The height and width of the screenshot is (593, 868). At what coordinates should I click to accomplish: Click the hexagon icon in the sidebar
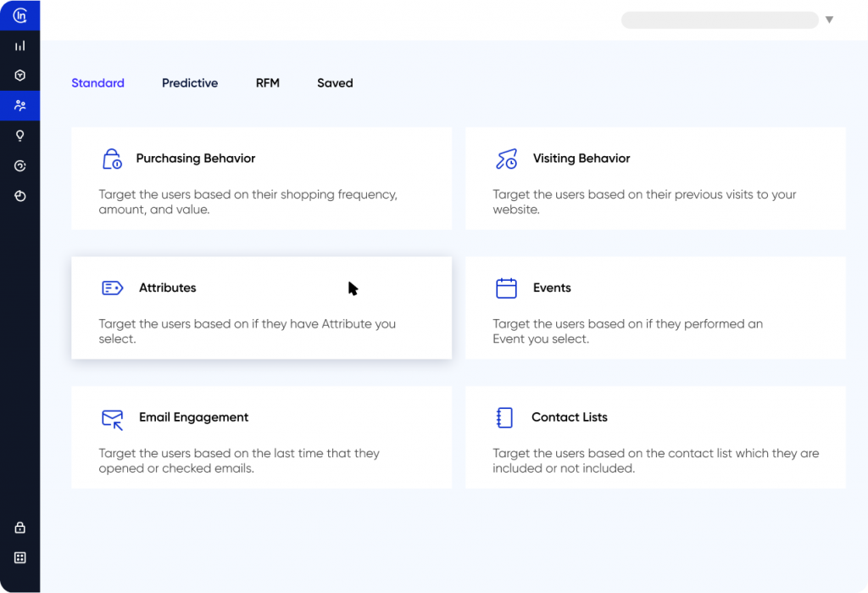(x=19, y=76)
